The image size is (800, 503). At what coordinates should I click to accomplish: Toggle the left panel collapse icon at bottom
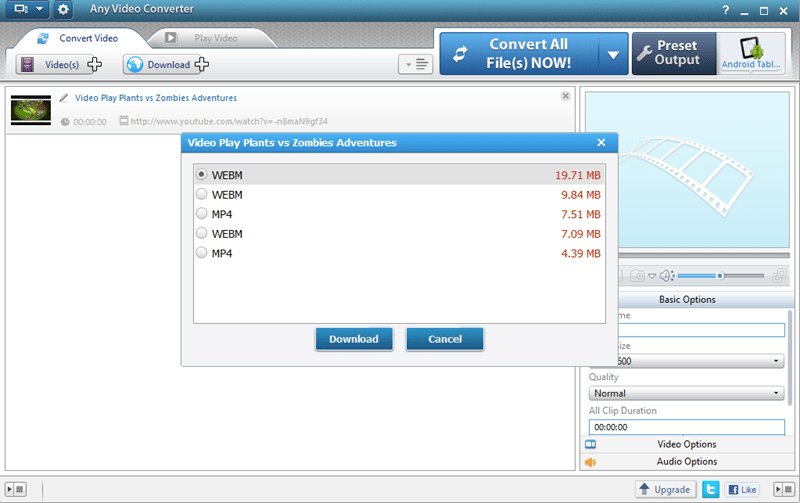(x=15, y=490)
